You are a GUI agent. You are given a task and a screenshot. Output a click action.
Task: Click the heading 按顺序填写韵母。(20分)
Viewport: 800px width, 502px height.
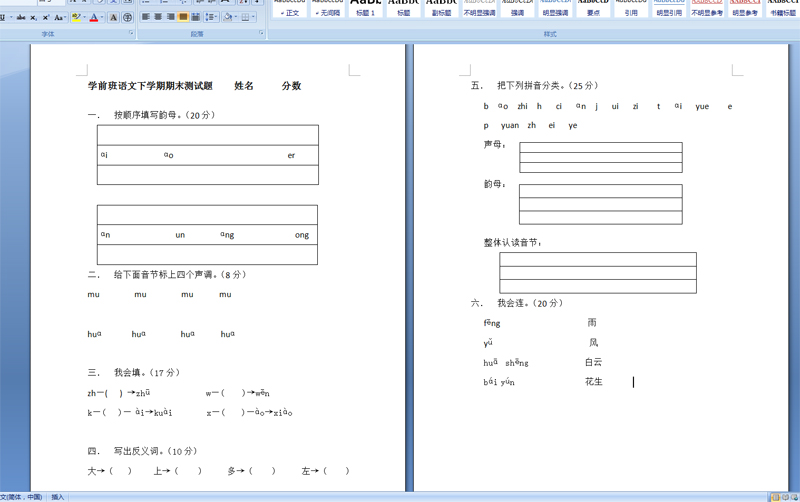pyautogui.click(x=164, y=115)
